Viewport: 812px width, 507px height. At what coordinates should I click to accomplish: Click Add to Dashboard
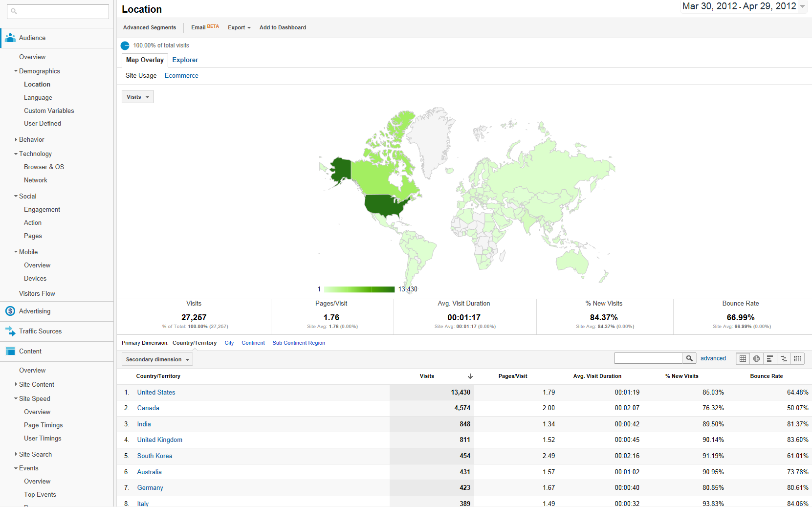[x=283, y=27]
